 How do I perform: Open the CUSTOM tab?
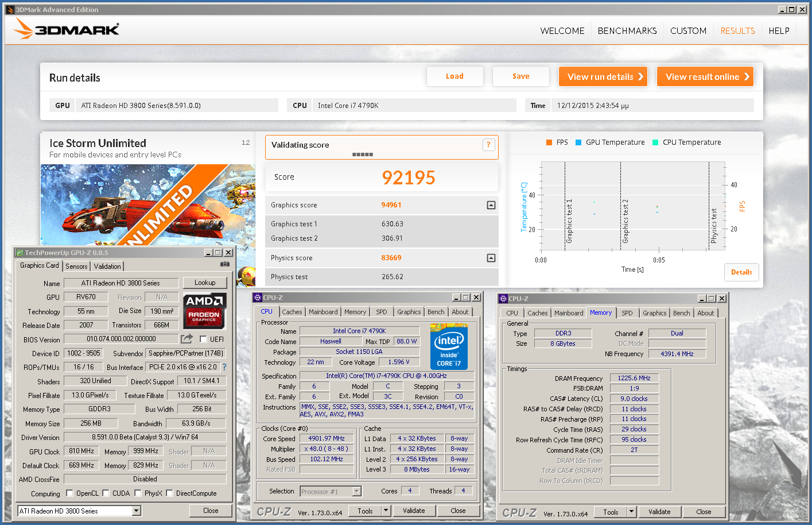(688, 31)
